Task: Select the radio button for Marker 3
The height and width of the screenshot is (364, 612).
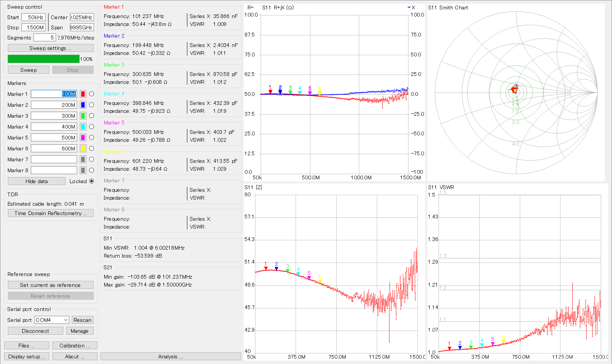Action: (91, 116)
